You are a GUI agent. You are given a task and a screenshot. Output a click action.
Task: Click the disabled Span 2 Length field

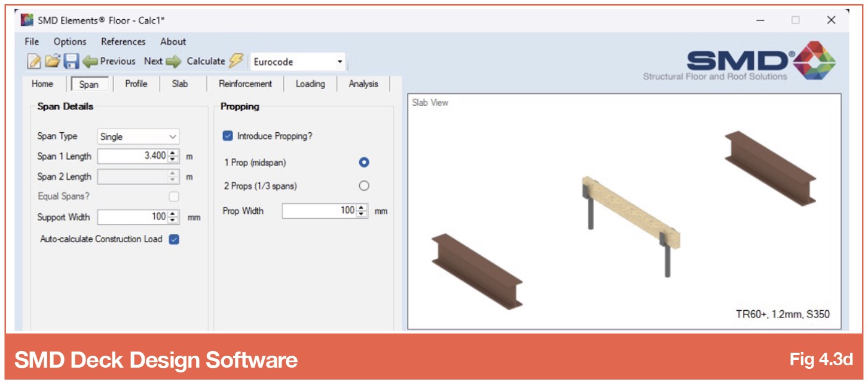point(138,176)
